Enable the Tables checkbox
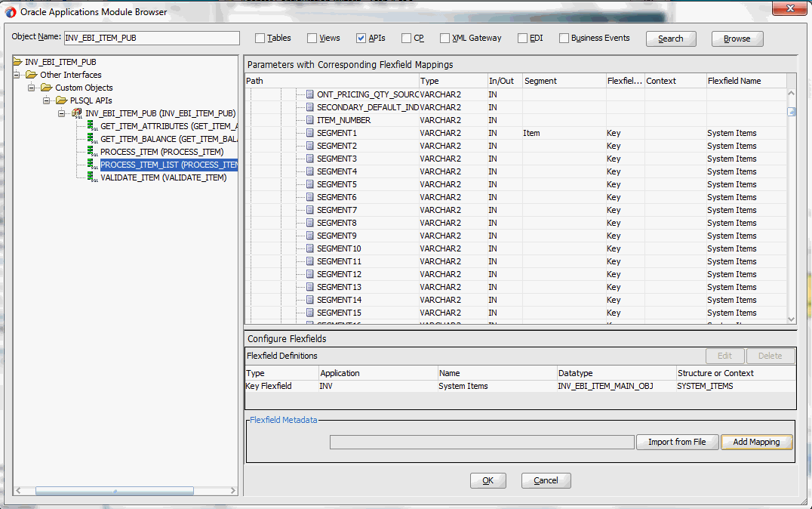This screenshot has height=509, width=812. tap(260, 39)
